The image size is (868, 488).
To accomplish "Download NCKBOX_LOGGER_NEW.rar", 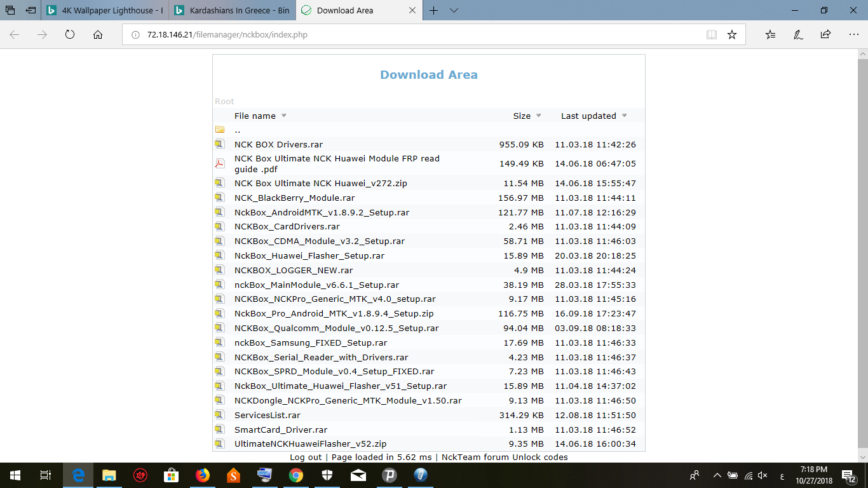I will (294, 270).
